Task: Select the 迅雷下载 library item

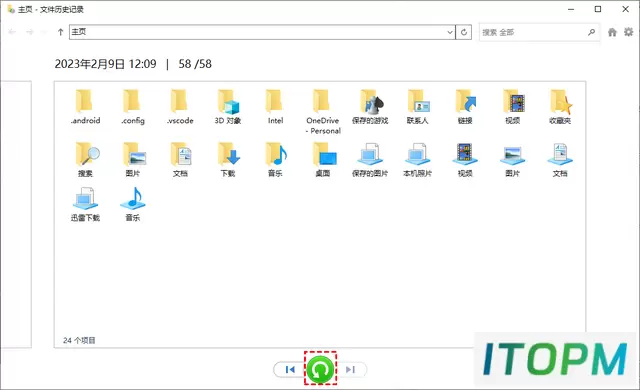Action: [x=85, y=204]
